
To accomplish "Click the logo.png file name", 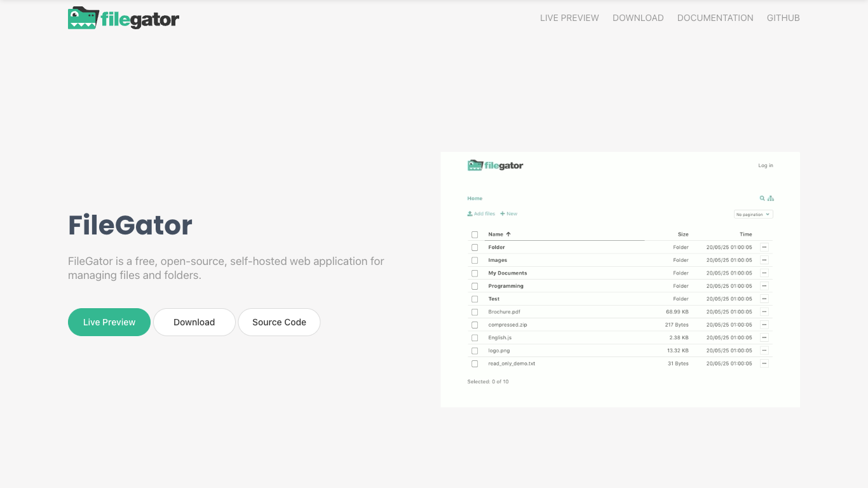I will coord(499,351).
